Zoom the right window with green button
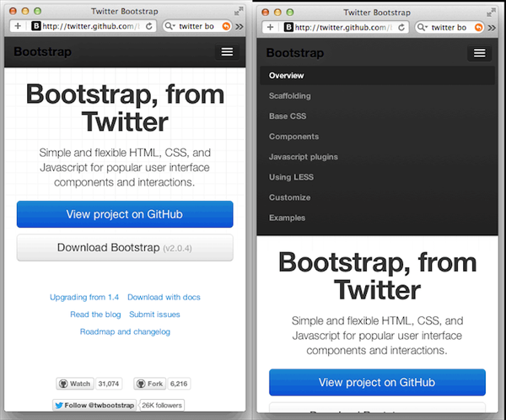 [x=290, y=13]
